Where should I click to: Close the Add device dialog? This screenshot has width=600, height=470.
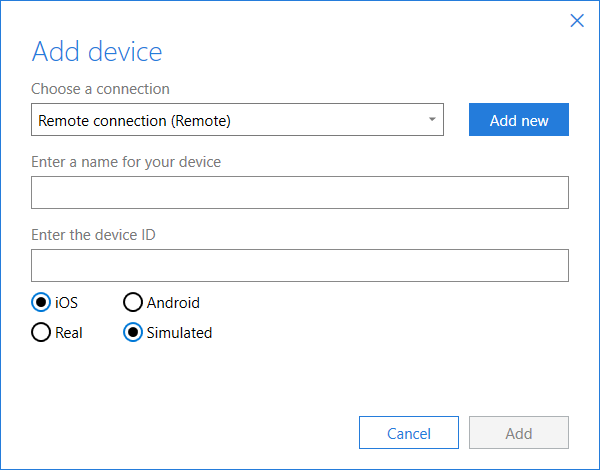(x=577, y=21)
